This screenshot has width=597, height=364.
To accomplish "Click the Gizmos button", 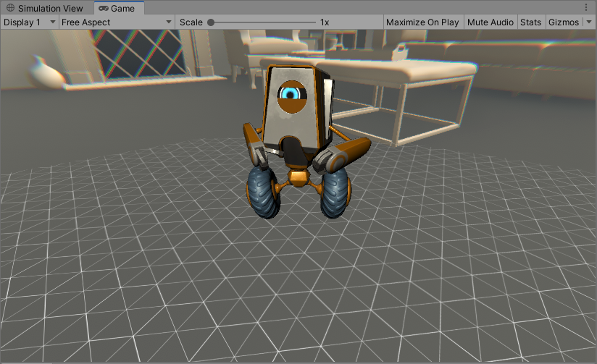I will coord(564,22).
